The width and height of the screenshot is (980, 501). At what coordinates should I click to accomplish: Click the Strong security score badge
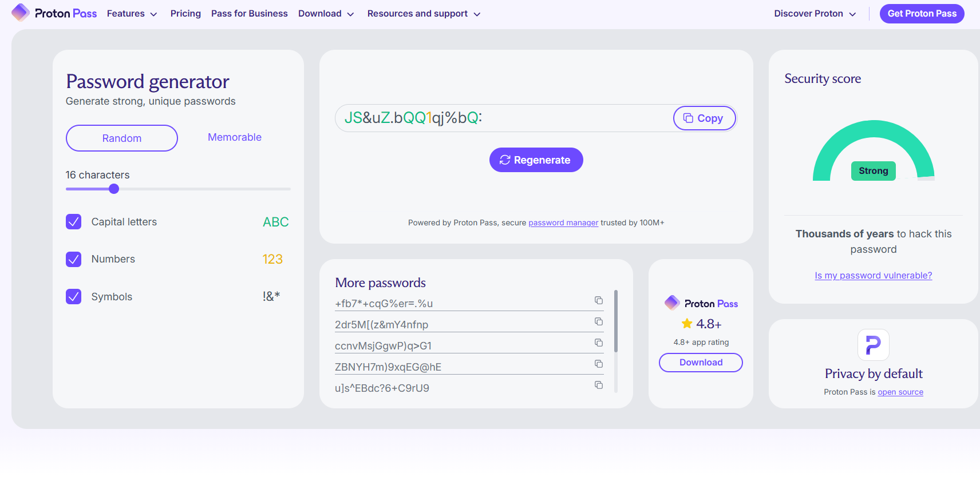tap(874, 171)
